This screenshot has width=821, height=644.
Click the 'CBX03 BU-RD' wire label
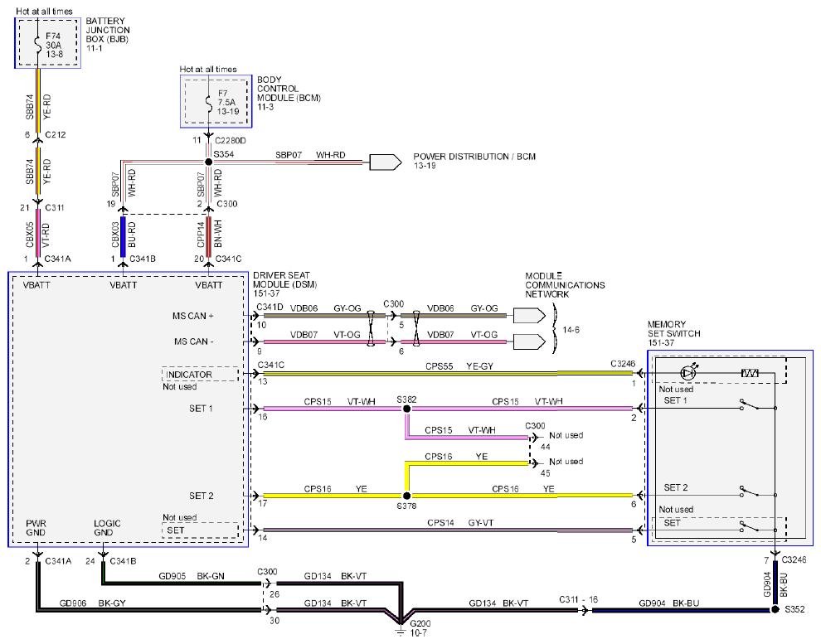(123, 235)
